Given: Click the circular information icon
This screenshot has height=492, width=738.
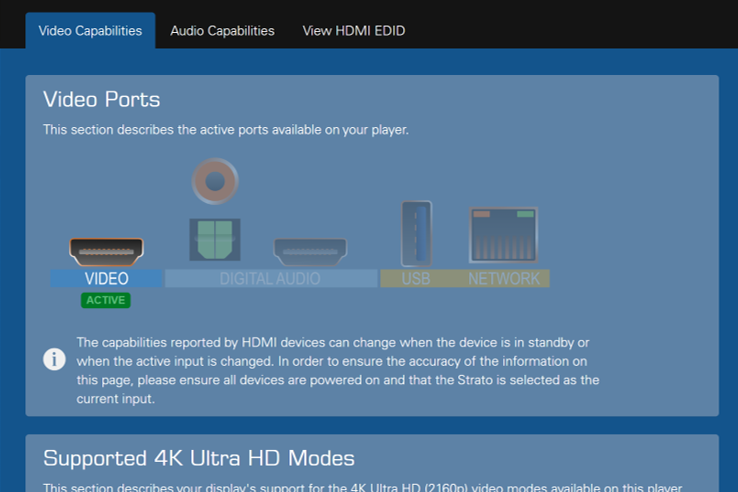Looking at the screenshot, I should point(55,359).
